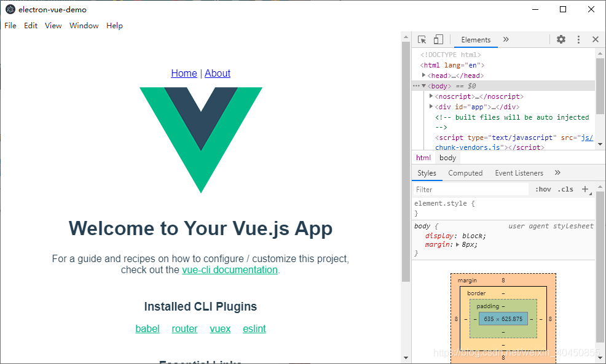606x364 pixels.
Task: Open the Window menu
Action: (x=84, y=26)
